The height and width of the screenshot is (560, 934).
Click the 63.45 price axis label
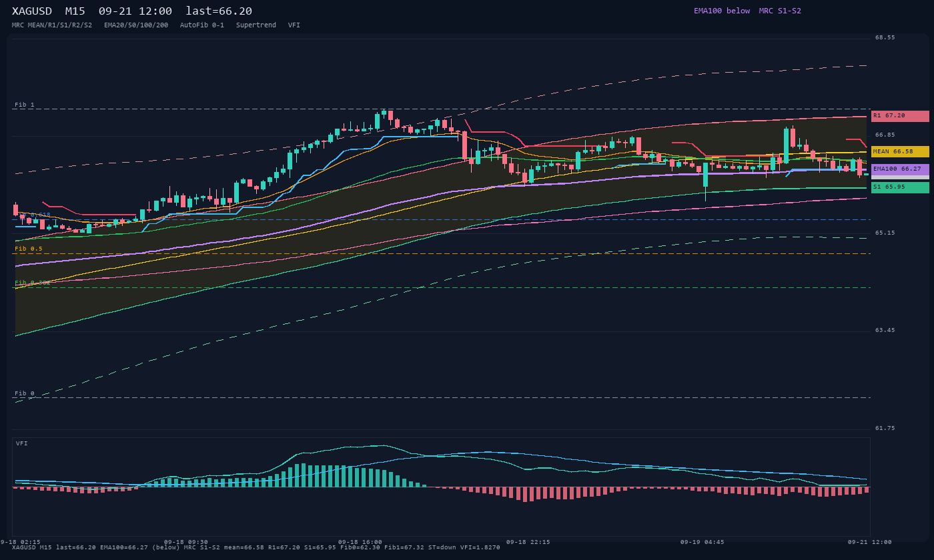885,330
